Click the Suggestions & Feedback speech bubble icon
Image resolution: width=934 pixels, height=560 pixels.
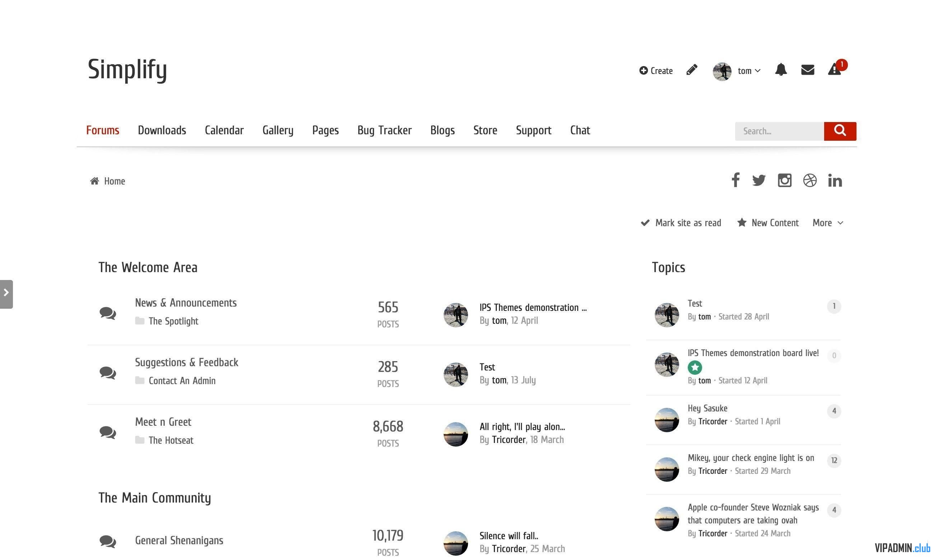coord(108,373)
